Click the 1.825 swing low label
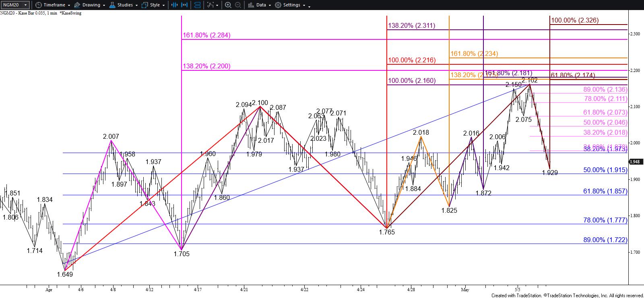Screen dimensions: 644x298 449,211
